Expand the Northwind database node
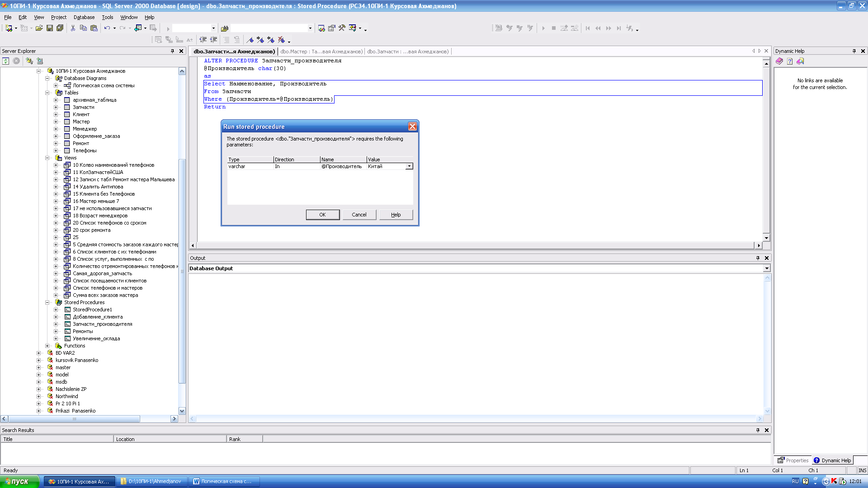868x488 pixels. 38,396
